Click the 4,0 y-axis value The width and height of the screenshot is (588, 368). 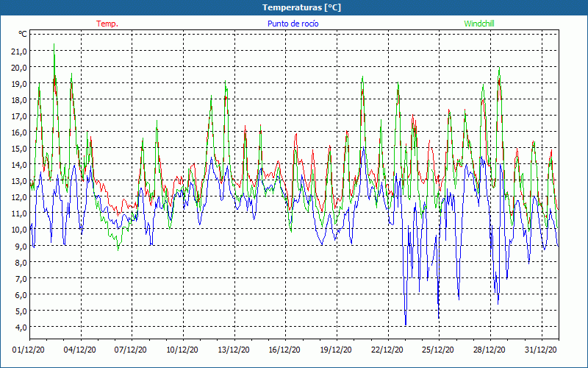pos(21,327)
